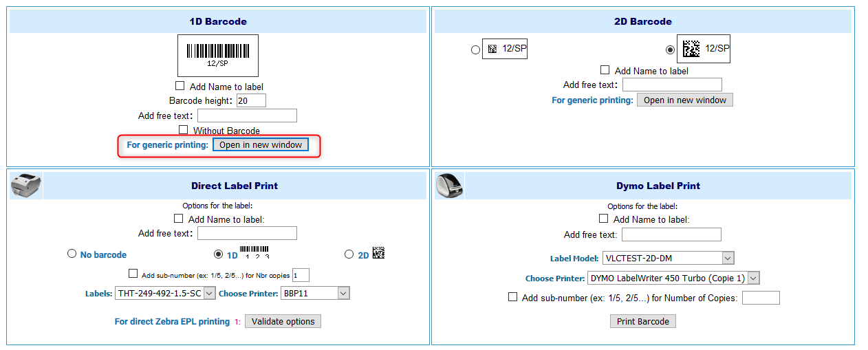
Task: Select the No barcode radio option
Action: pyautogui.click(x=72, y=254)
